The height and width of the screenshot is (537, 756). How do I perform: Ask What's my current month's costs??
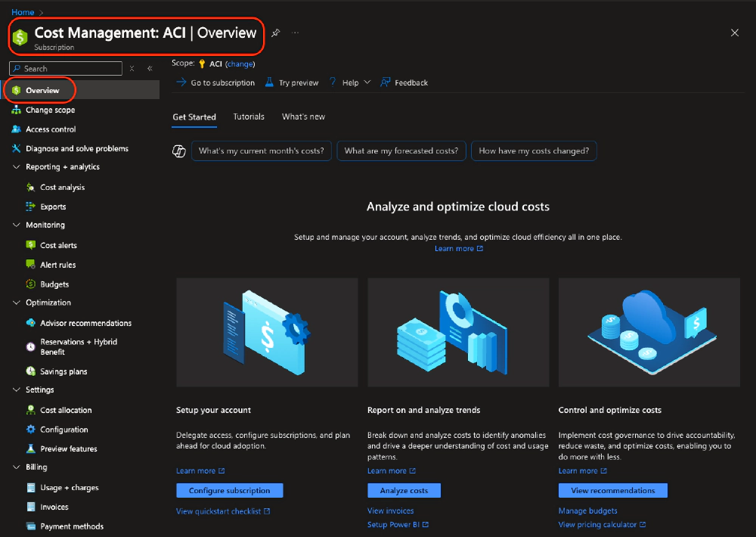point(262,151)
